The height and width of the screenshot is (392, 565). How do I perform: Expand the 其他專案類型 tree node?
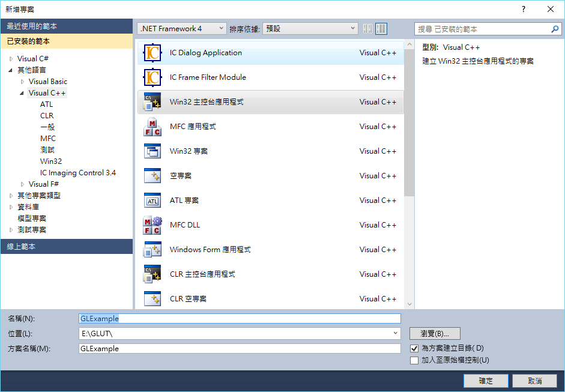coord(11,196)
